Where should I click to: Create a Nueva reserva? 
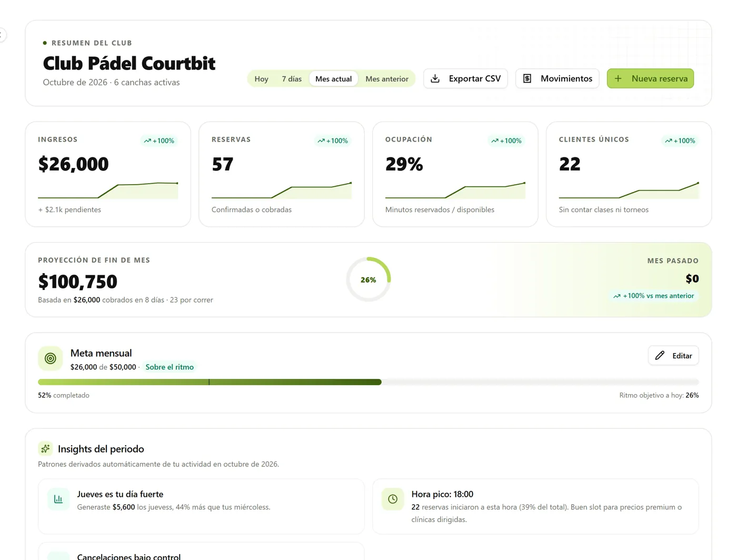point(650,78)
